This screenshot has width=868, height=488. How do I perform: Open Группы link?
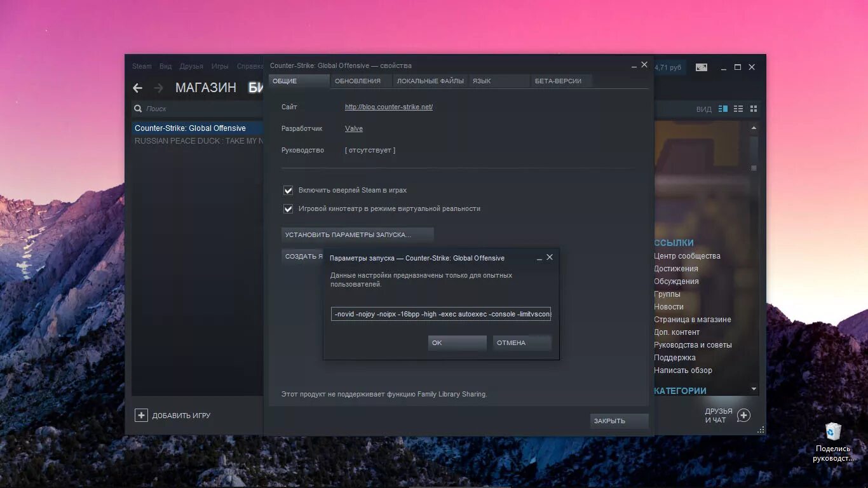tap(667, 294)
